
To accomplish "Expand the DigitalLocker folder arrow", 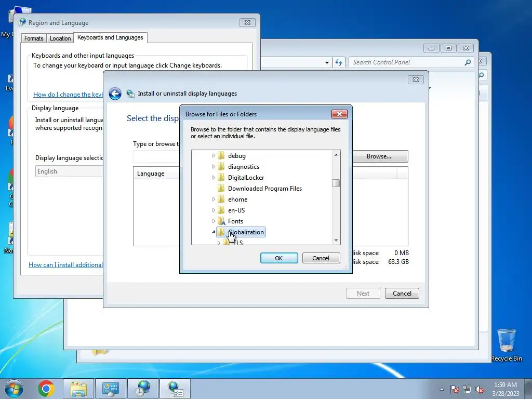I will coord(214,178).
